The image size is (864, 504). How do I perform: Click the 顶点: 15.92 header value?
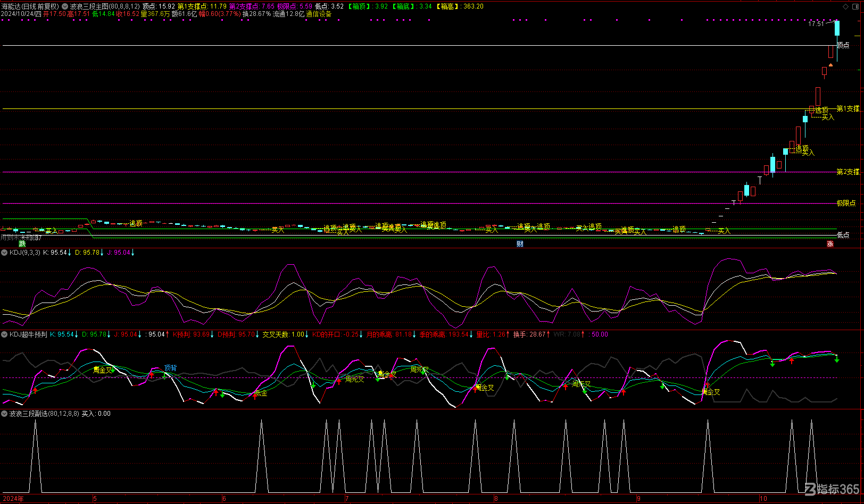click(159, 6)
